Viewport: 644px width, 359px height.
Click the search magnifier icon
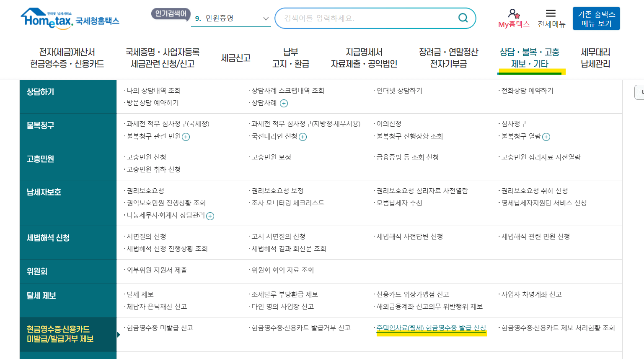(463, 18)
